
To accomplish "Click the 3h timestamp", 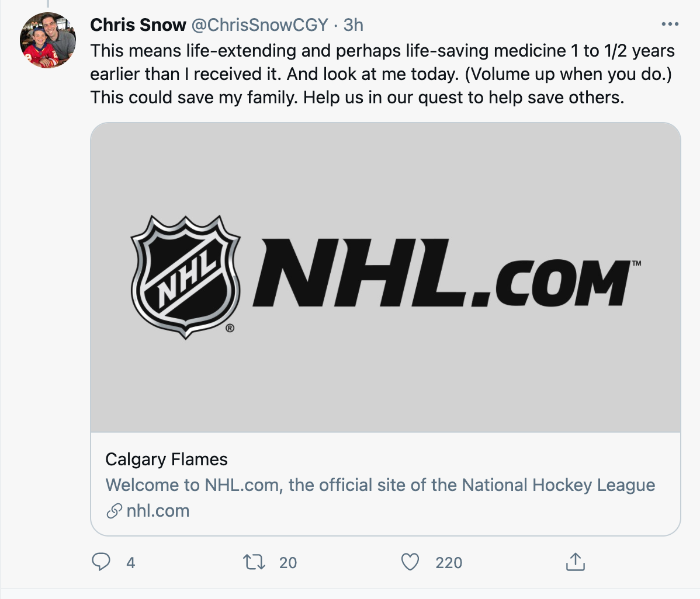I will coord(353,25).
